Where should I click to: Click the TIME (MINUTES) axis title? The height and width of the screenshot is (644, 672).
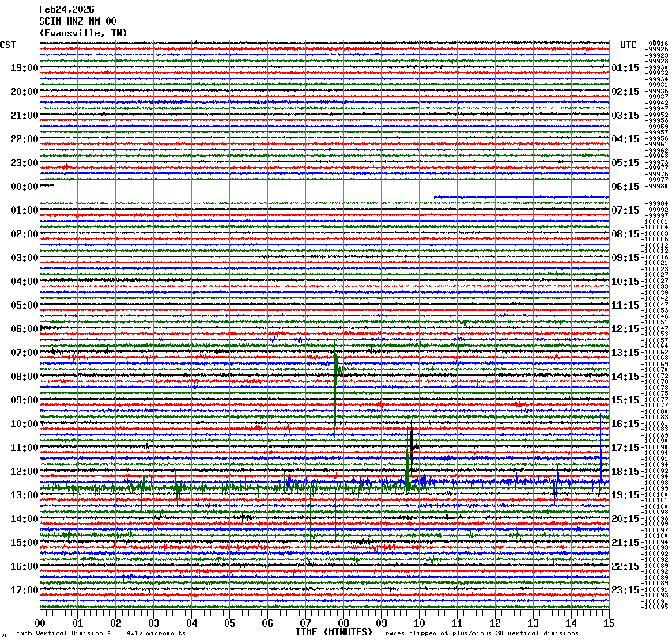click(334, 632)
